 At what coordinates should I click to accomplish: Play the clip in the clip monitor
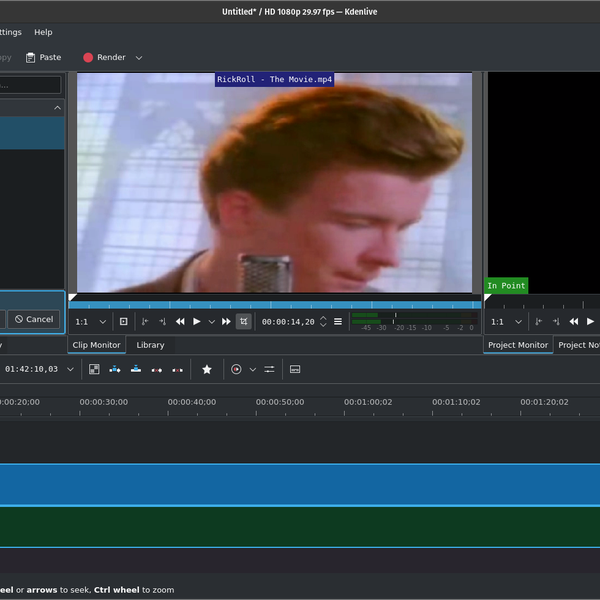pos(197,321)
